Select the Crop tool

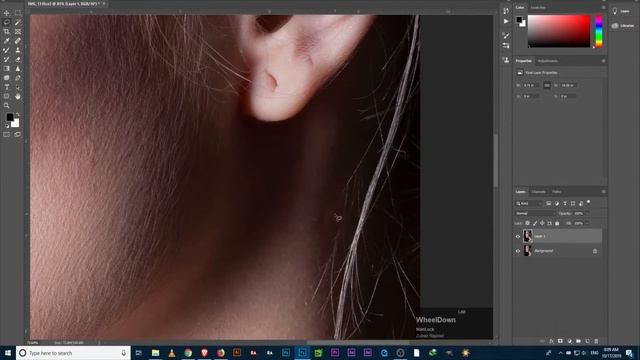coord(7,31)
